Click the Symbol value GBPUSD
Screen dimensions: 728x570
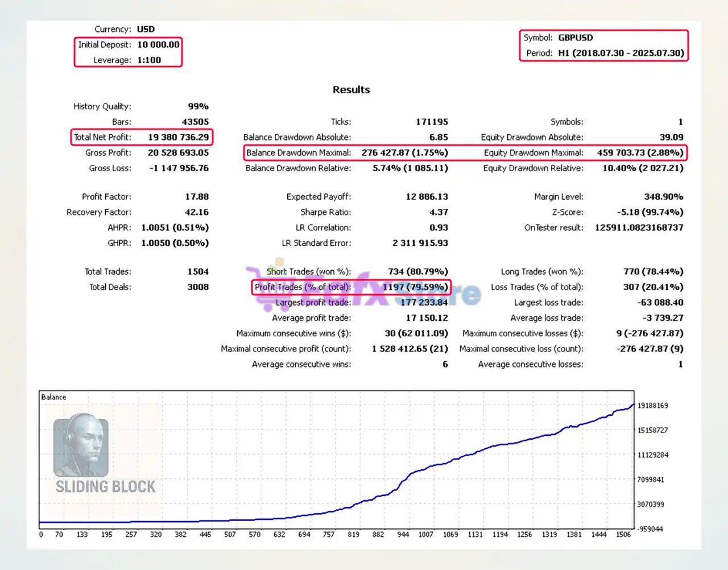point(576,38)
